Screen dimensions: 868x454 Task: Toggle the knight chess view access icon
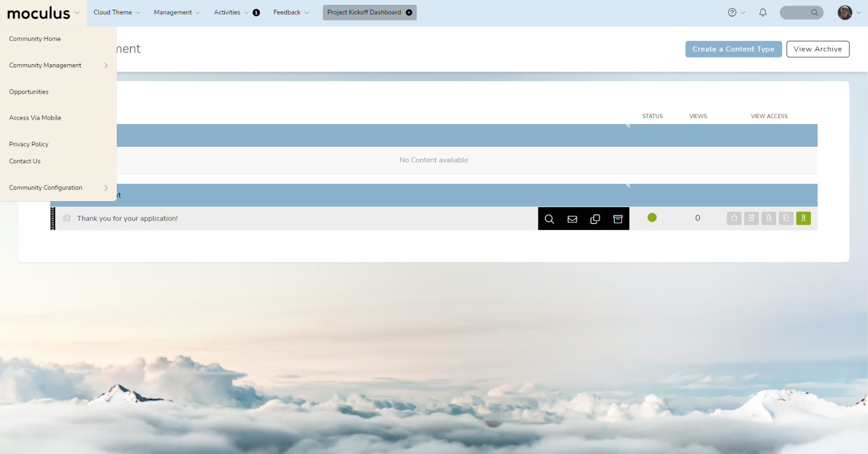tap(786, 218)
